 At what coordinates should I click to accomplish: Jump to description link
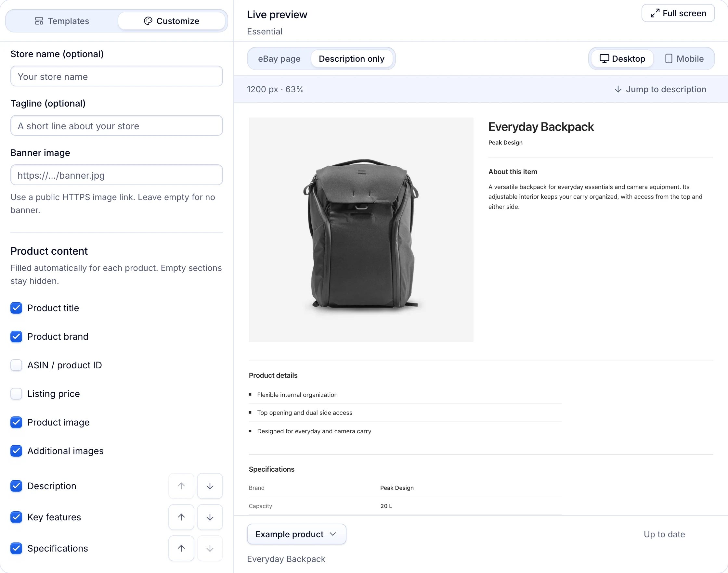click(x=660, y=89)
